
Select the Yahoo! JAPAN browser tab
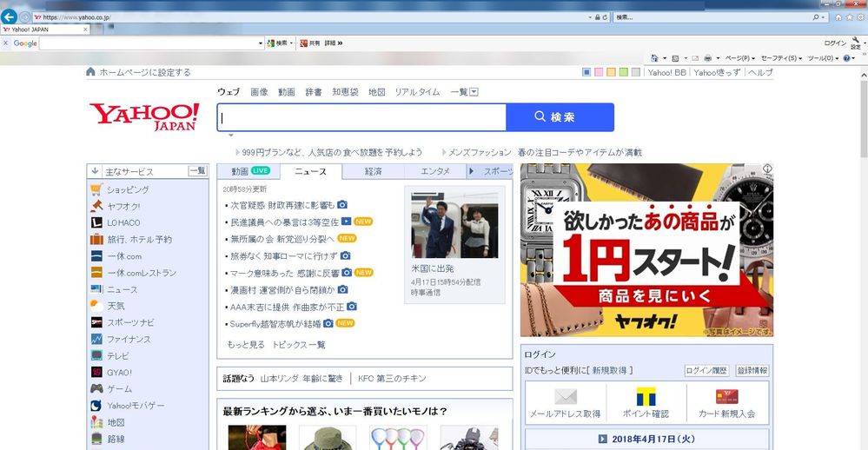pos(45,30)
